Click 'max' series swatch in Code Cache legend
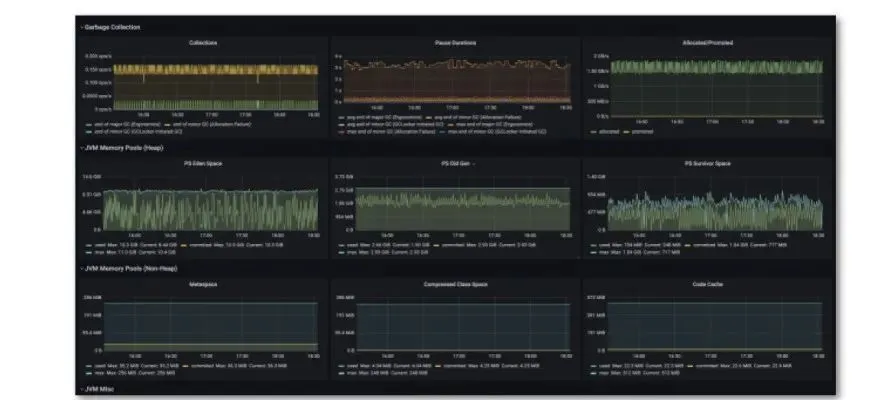 [x=593, y=373]
